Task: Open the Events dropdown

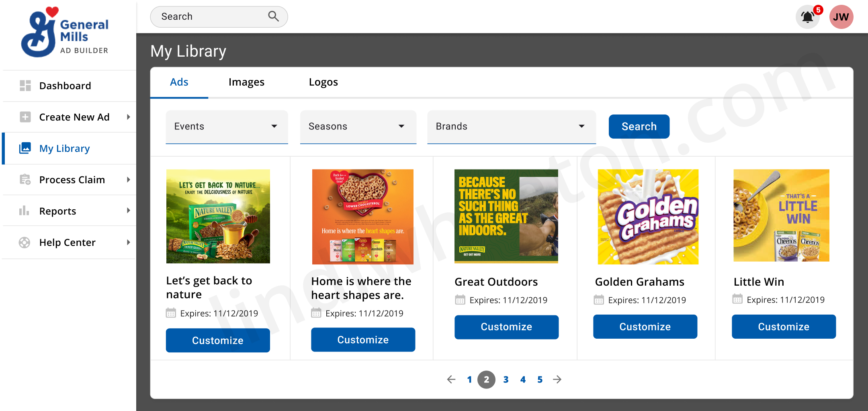Action: (226, 127)
